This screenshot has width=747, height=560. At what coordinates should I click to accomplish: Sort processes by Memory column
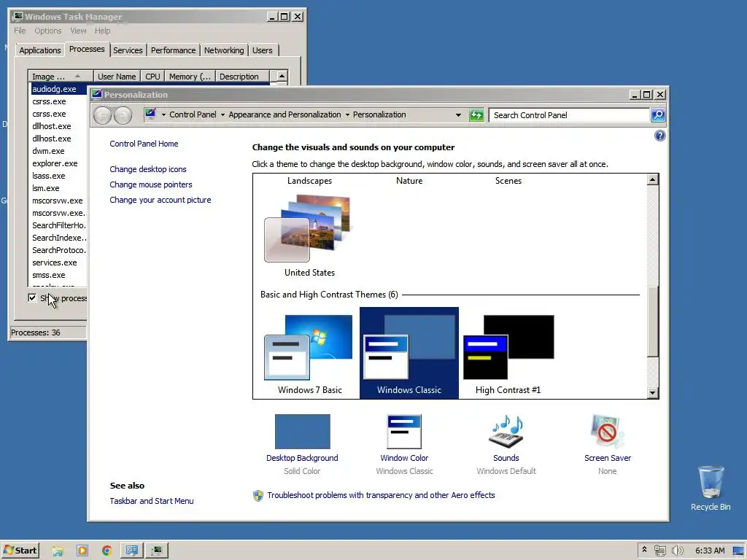click(x=190, y=77)
